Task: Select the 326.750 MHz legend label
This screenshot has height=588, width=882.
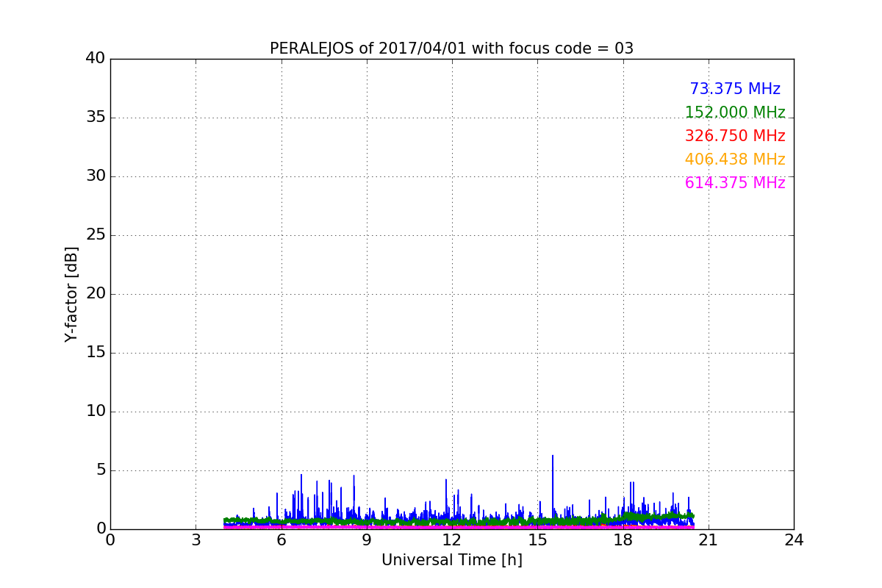Action: point(735,136)
